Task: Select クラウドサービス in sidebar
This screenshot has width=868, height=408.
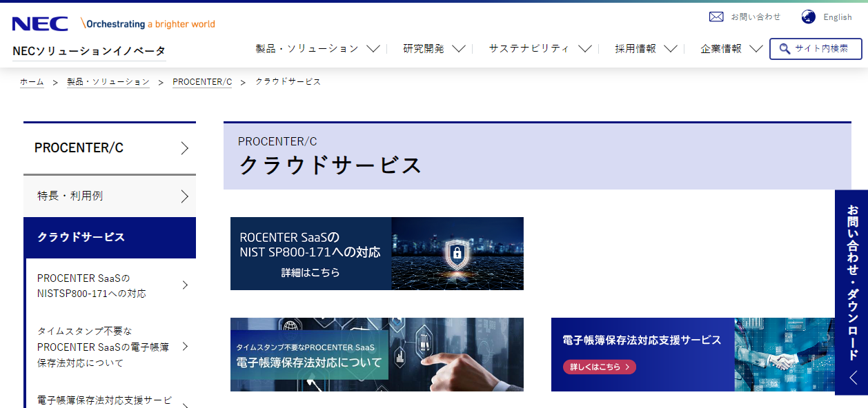Action: [x=110, y=237]
